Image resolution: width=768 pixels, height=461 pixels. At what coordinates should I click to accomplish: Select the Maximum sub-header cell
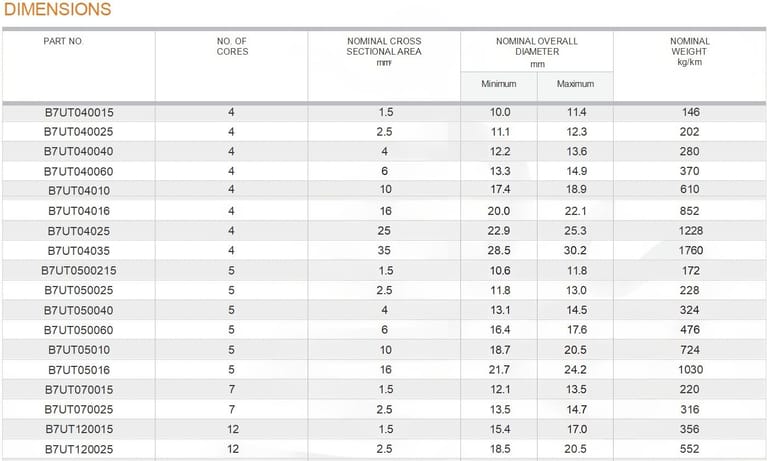click(576, 84)
